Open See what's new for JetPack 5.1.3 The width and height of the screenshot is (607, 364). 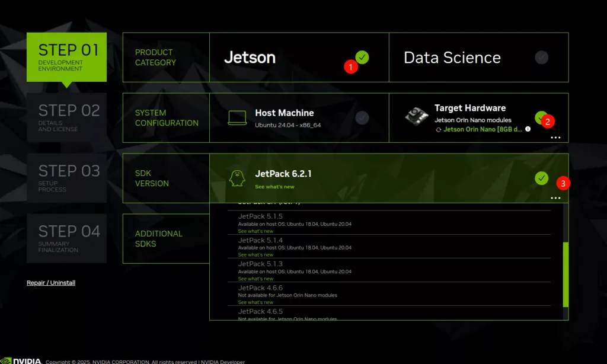pyautogui.click(x=255, y=279)
